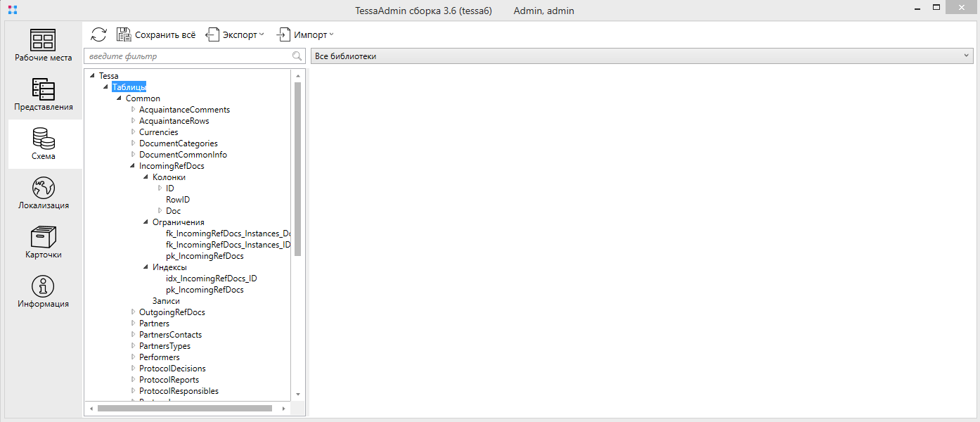Select the RowID column item
Viewport: 980px width, 422px height.
tap(178, 200)
